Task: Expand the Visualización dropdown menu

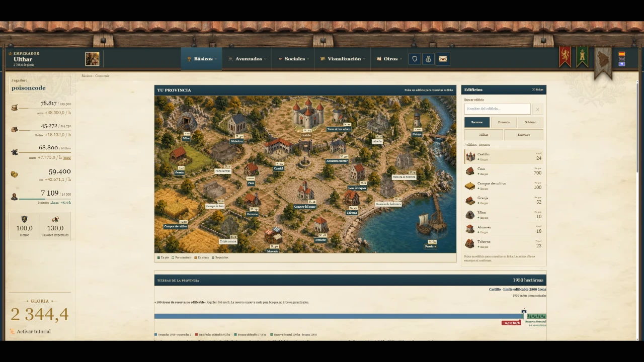Action: [x=343, y=59]
